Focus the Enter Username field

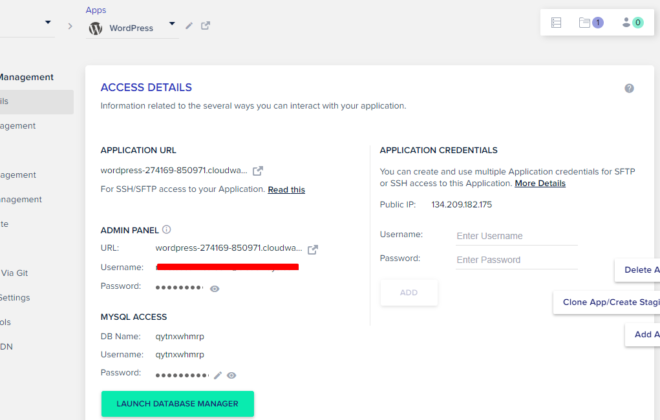click(x=516, y=236)
